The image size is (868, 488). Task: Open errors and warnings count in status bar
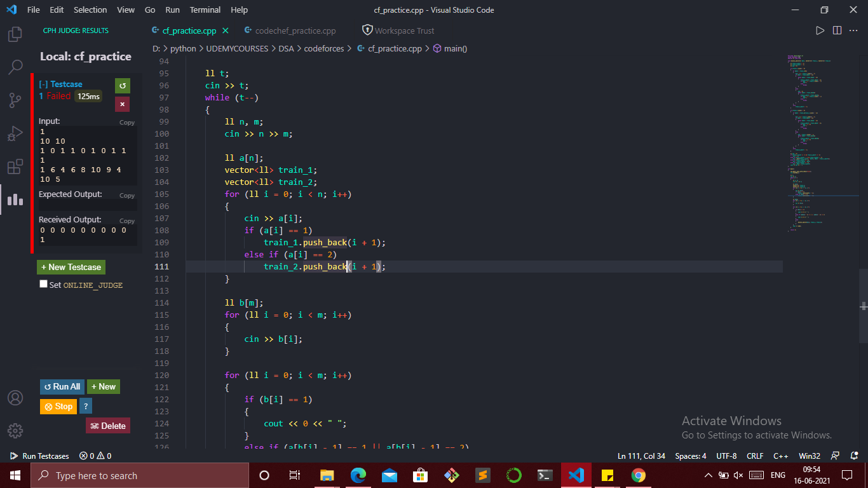click(95, 456)
